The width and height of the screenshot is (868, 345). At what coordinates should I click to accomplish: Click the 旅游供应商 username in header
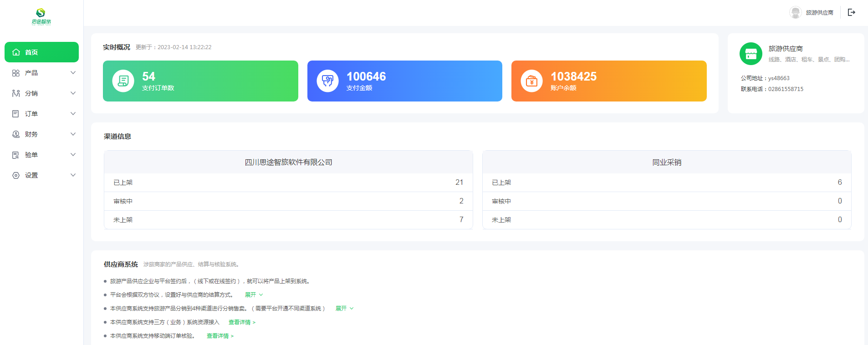(819, 13)
